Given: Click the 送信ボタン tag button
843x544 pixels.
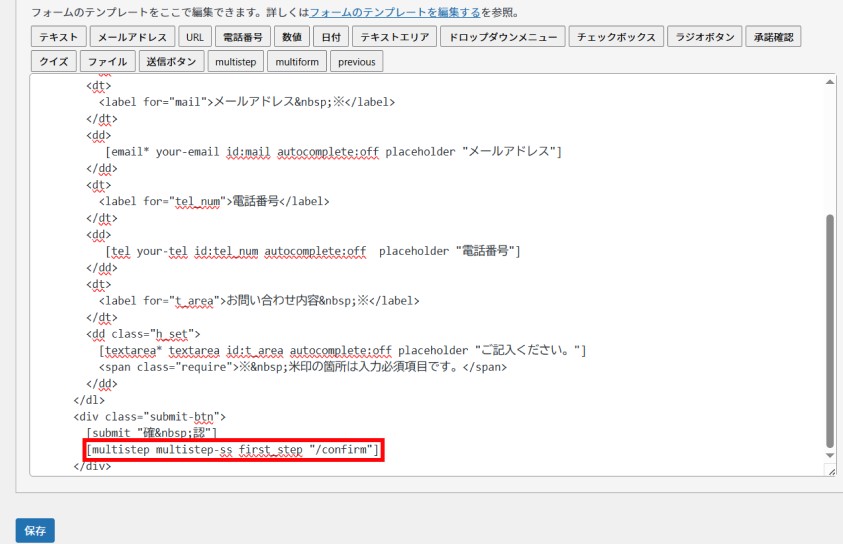Looking at the screenshot, I should [171, 62].
